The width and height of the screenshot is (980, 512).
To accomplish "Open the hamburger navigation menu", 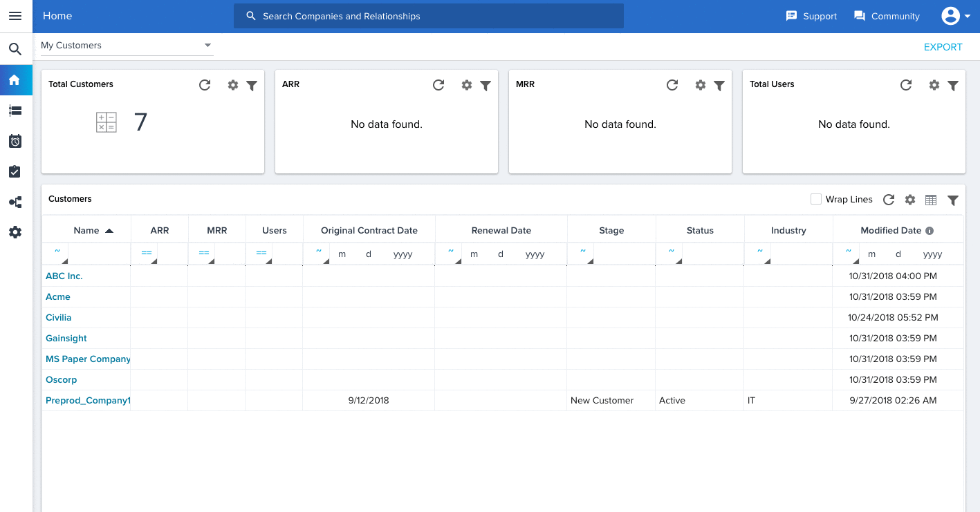I will (x=15, y=16).
